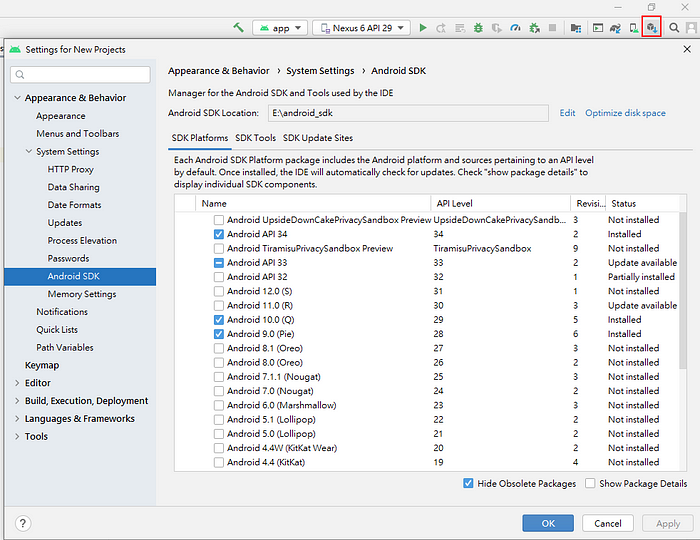
Task: Switch to the SDK Tools tab
Action: pos(255,138)
